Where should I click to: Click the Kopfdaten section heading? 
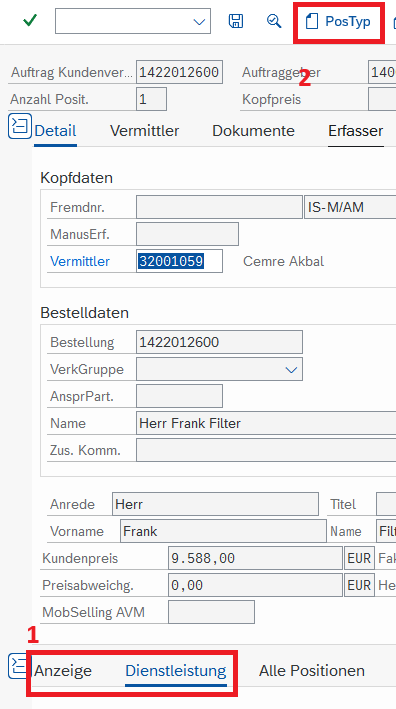click(x=76, y=178)
